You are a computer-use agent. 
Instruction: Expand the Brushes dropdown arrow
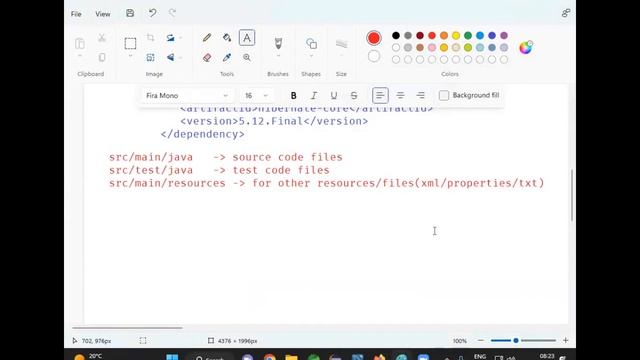[x=278, y=56]
